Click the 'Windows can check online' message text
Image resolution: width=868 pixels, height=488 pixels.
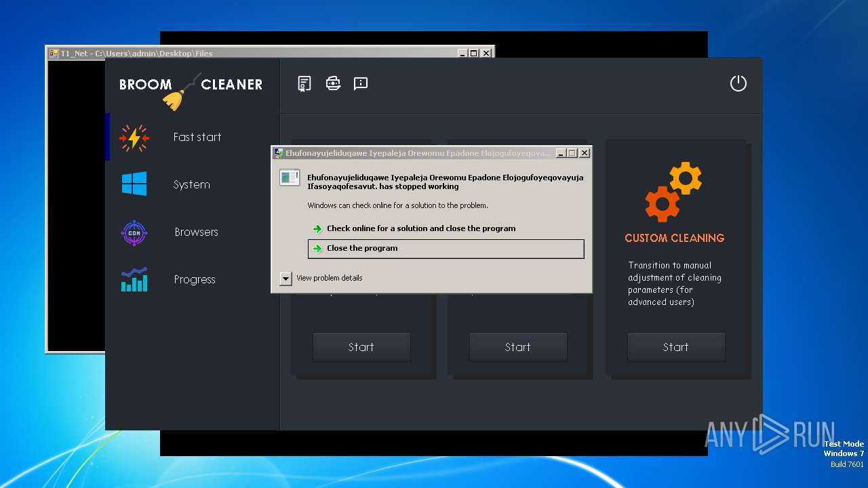coord(397,205)
